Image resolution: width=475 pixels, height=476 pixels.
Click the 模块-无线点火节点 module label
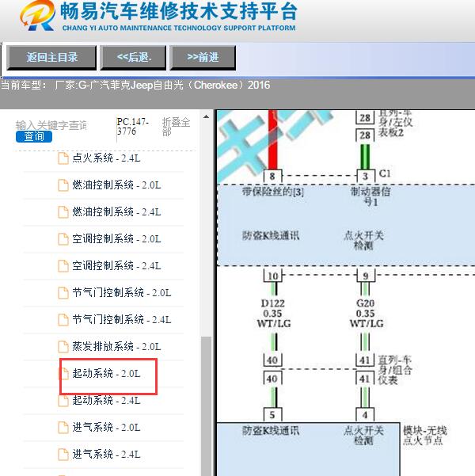coord(424,436)
